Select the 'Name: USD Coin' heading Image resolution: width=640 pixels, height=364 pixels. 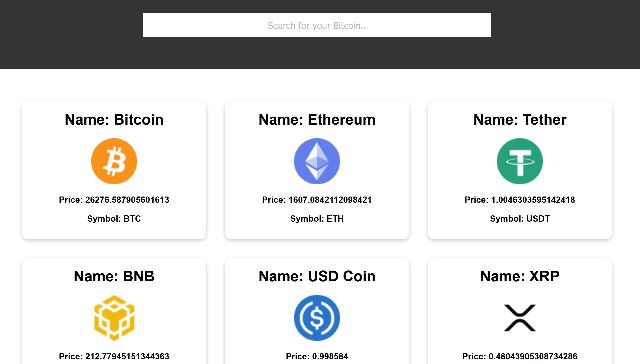coord(317,276)
